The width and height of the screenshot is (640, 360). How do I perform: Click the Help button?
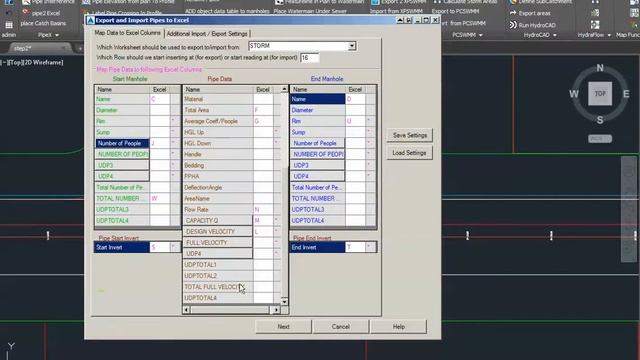(x=399, y=327)
